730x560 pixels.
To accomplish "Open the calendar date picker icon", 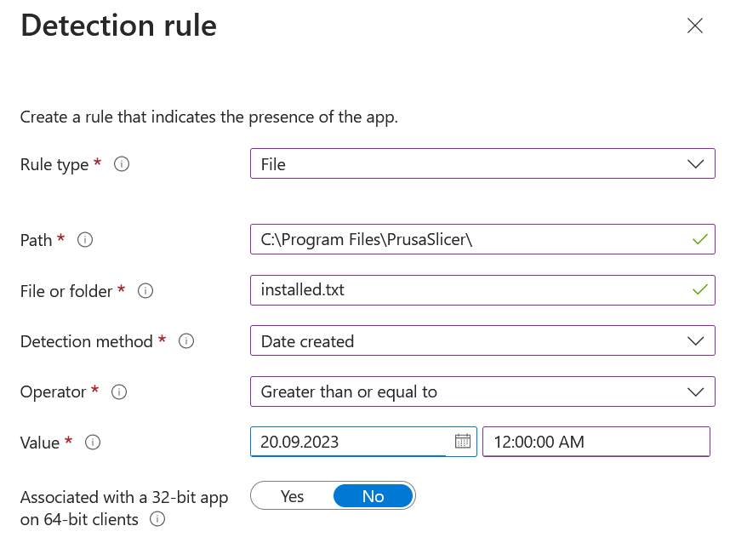I will tap(462, 441).
